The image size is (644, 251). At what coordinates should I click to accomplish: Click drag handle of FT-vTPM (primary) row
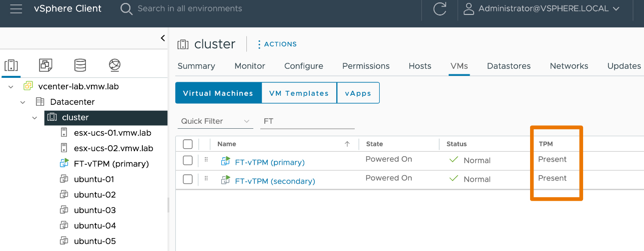coord(206,160)
